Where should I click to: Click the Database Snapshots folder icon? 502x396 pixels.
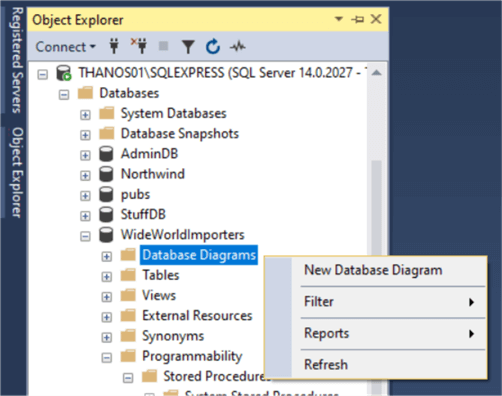pyautogui.click(x=107, y=133)
